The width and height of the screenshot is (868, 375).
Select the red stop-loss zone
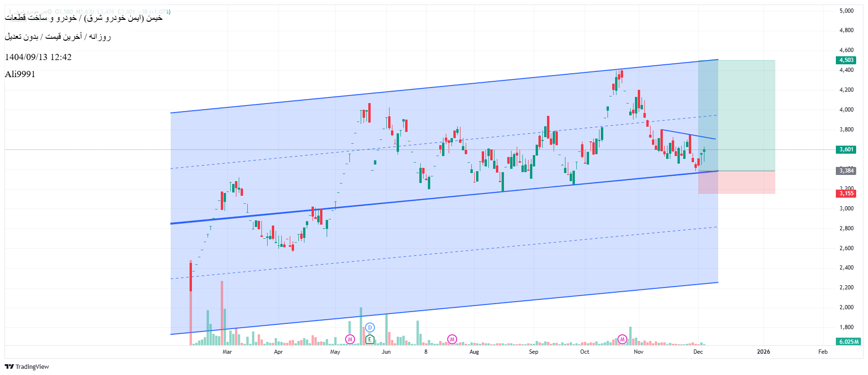(747, 183)
